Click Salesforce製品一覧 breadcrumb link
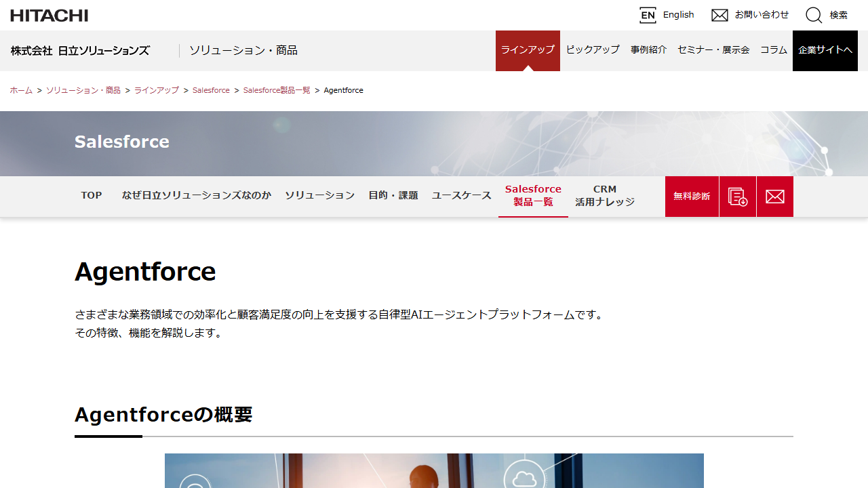 (277, 90)
